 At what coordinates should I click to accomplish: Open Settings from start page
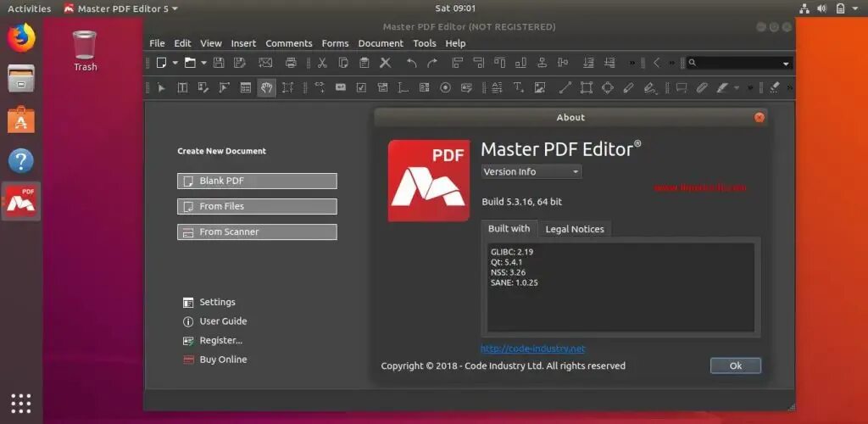(209, 302)
